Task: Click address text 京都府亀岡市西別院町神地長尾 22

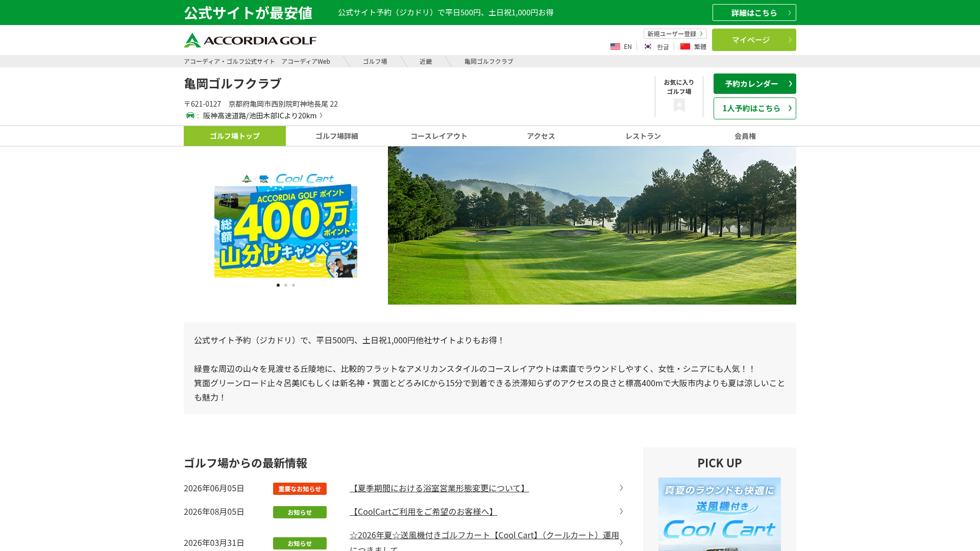Action: 283,104
